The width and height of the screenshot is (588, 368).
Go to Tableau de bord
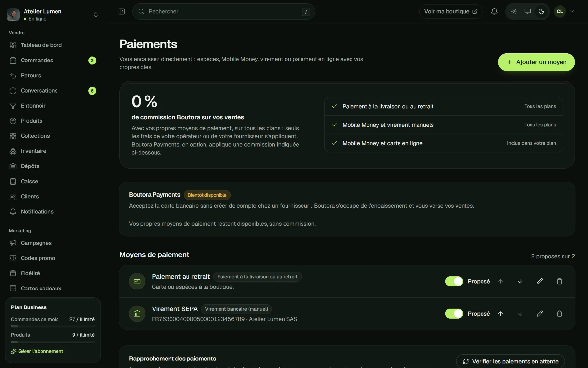click(x=53, y=45)
